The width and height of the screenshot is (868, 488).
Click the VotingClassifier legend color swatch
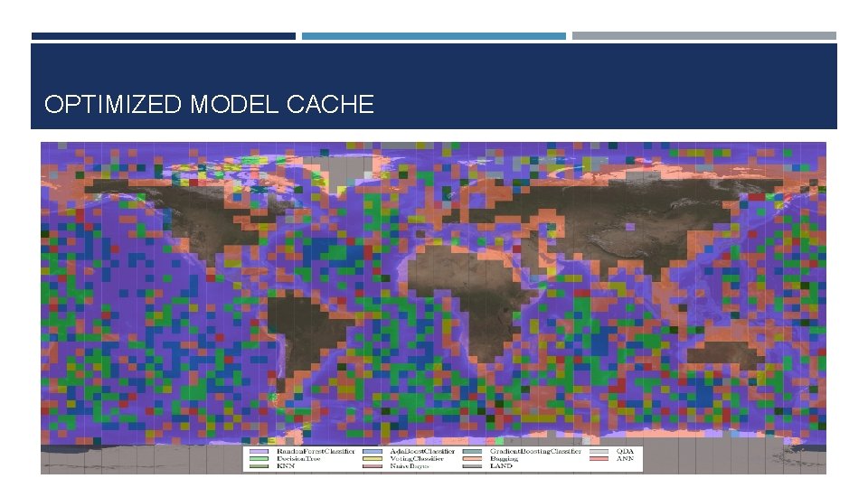373,459
